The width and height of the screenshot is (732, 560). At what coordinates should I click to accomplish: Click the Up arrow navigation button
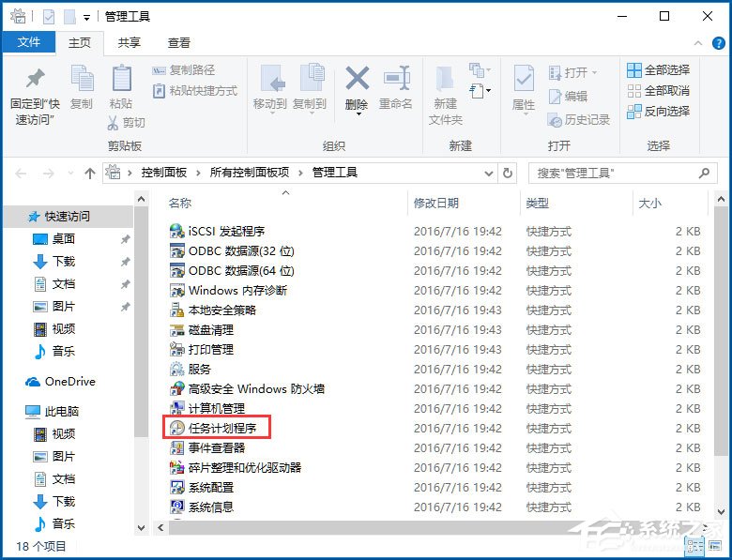point(90,174)
